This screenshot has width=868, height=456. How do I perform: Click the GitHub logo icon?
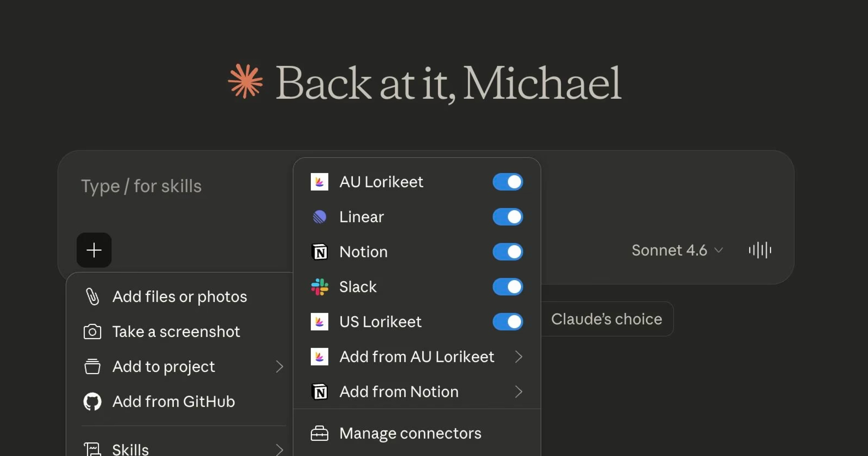pyautogui.click(x=92, y=401)
